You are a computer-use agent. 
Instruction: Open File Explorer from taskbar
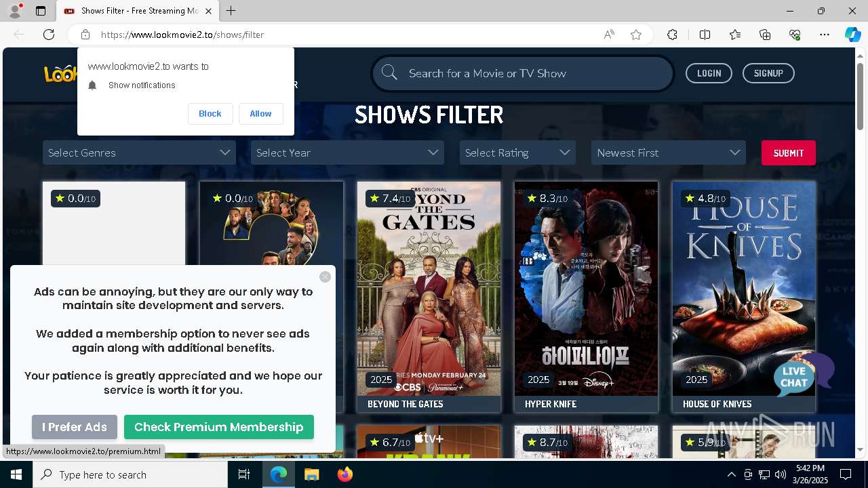click(311, 474)
